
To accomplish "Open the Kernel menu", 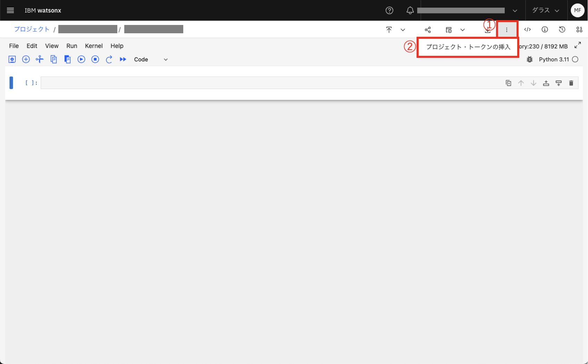I will click(x=94, y=46).
